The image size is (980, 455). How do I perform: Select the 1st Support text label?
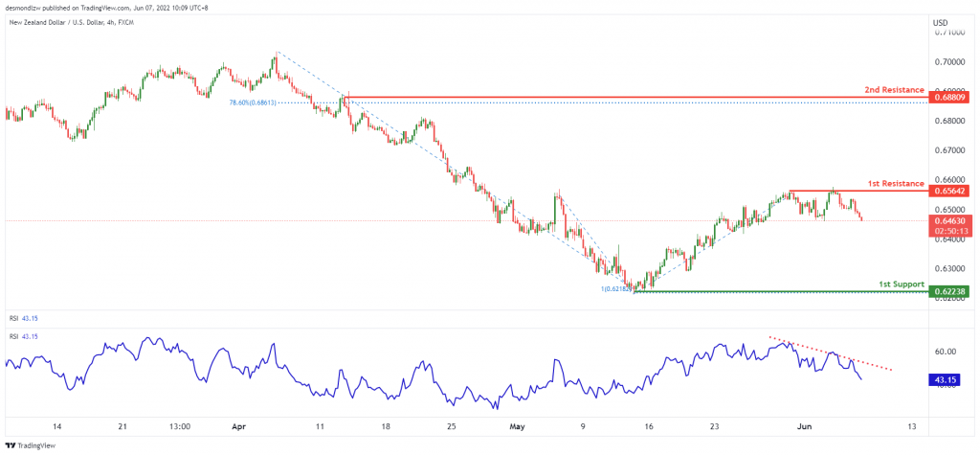[x=902, y=284]
